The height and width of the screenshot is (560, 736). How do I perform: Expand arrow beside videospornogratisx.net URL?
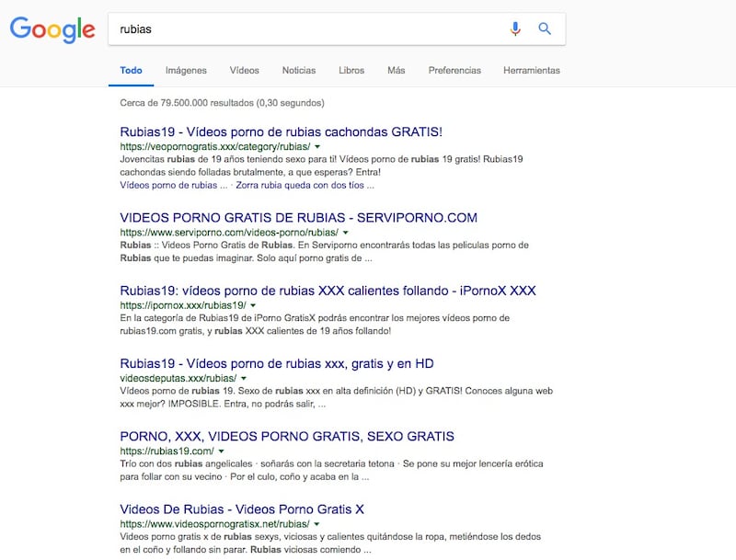coord(316,524)
